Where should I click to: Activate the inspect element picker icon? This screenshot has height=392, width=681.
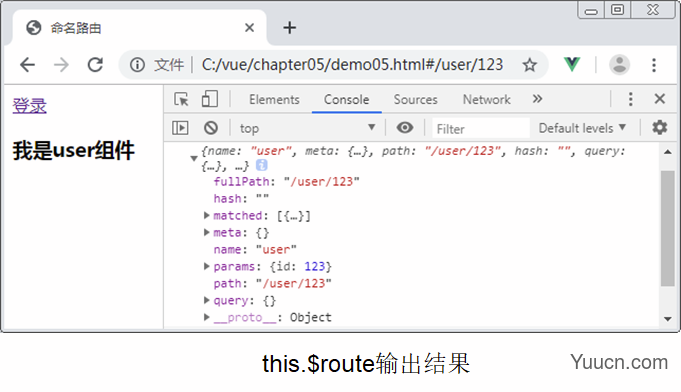click(181, 99)
